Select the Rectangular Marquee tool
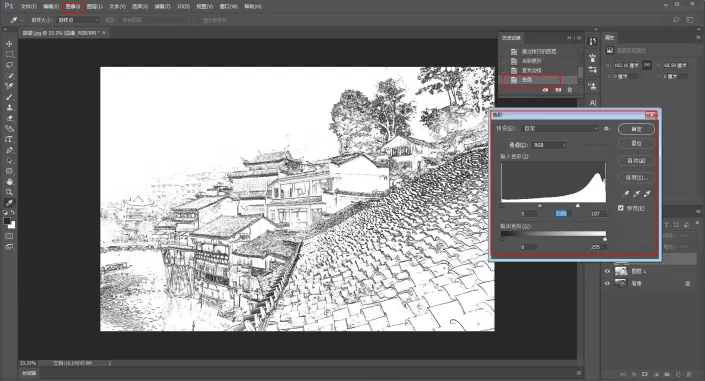 [x=9, y=54]
